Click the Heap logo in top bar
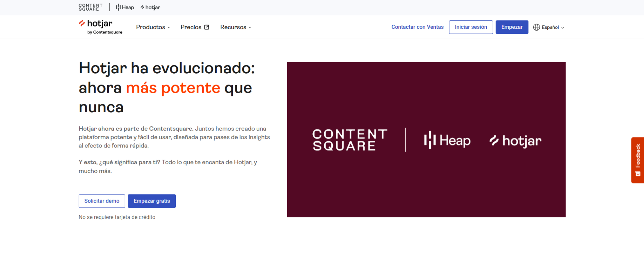 point(125,7)
